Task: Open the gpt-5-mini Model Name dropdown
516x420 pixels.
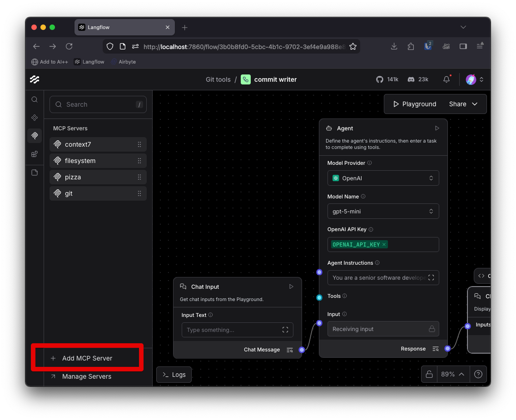Action: 383,211
